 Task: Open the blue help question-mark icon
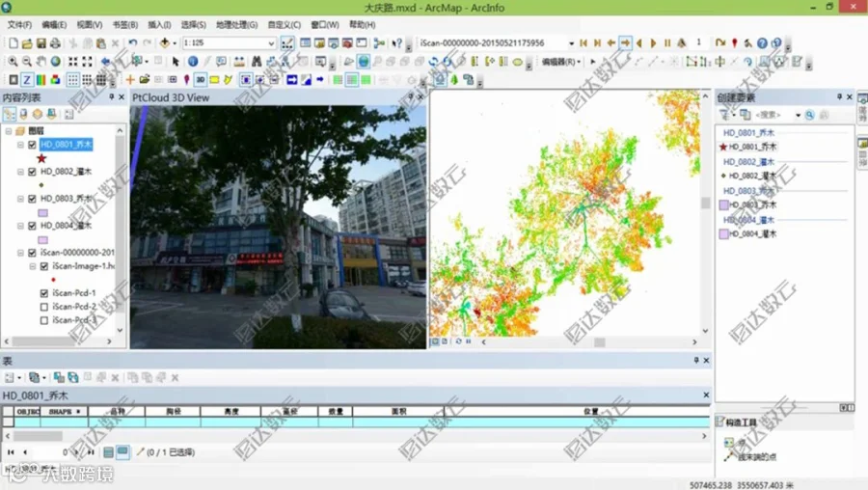pyautogui.click(x=762, y=43)
